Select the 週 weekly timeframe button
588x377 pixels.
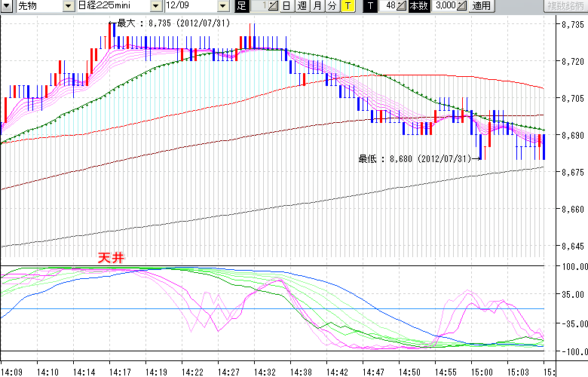[x=302, y=5]
